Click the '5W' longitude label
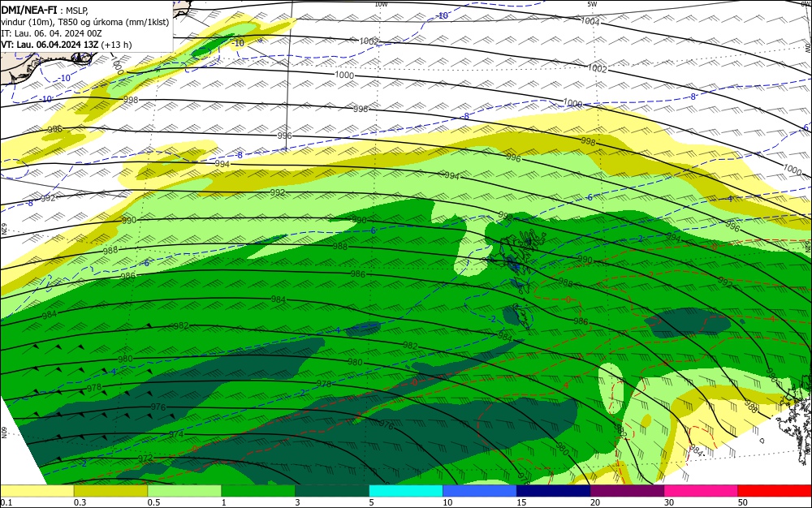Viewport: 812px width, 508px height. tap(592, 4)
